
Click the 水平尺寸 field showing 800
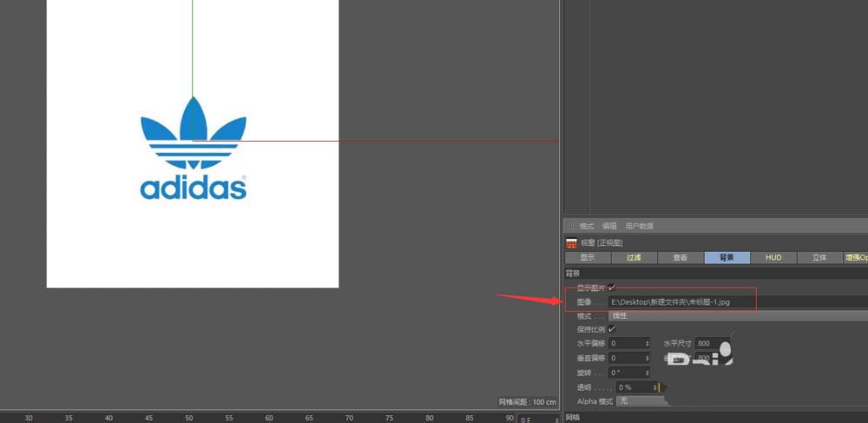pyautogui.click(x=713, y=344)
